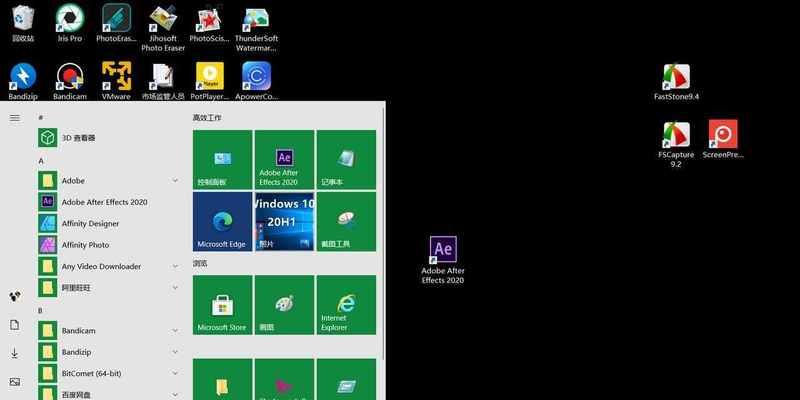Launch the Microsoft Store tile
Screen dimensions: 800x400
click(x=222, y=305)
